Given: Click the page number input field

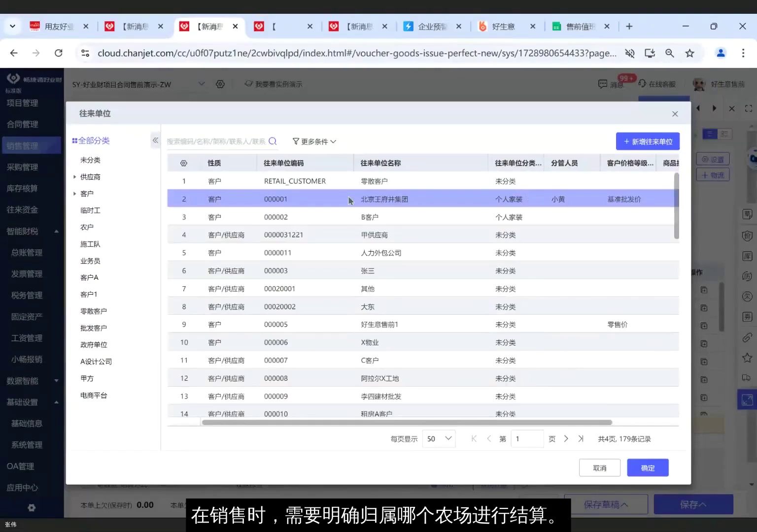Looking at the screenshot, I should tap(527, 438).
